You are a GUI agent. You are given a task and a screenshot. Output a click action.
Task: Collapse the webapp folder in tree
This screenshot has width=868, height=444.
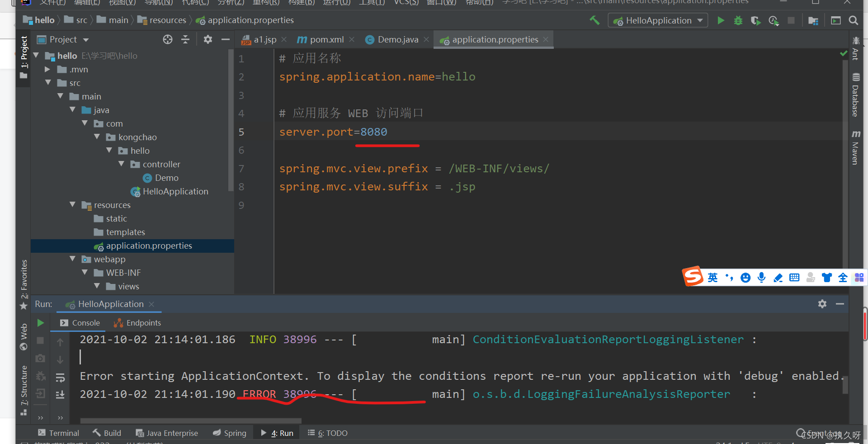pos(72,259)
